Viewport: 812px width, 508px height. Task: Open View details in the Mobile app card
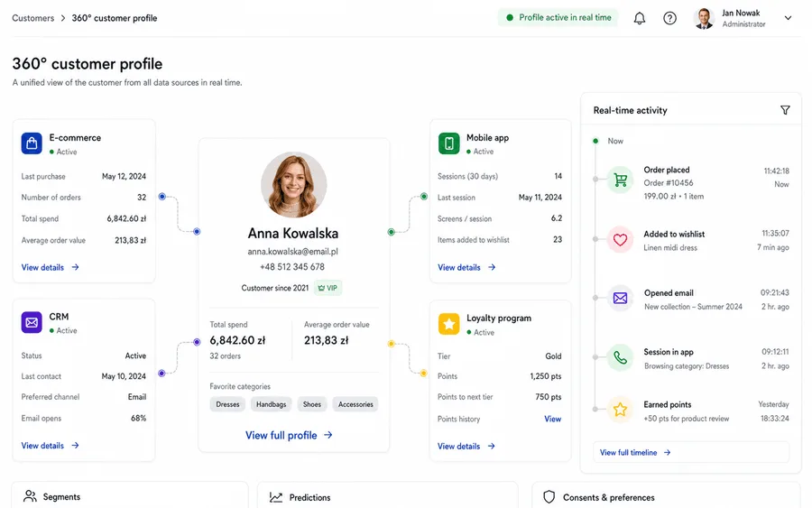466,267
